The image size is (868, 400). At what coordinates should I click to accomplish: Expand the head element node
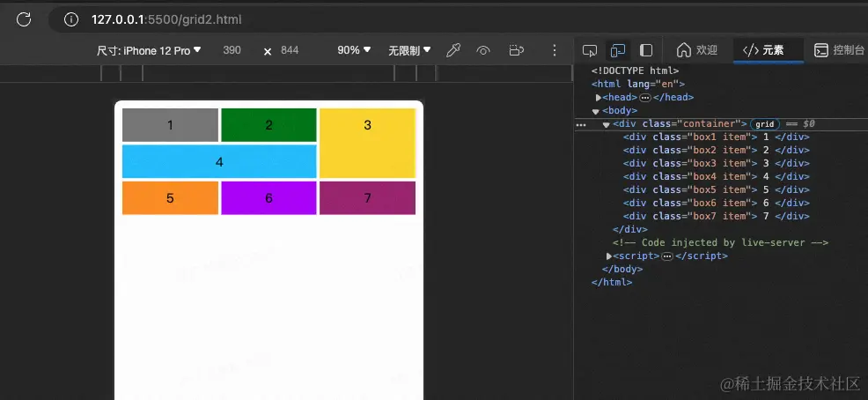599,98
